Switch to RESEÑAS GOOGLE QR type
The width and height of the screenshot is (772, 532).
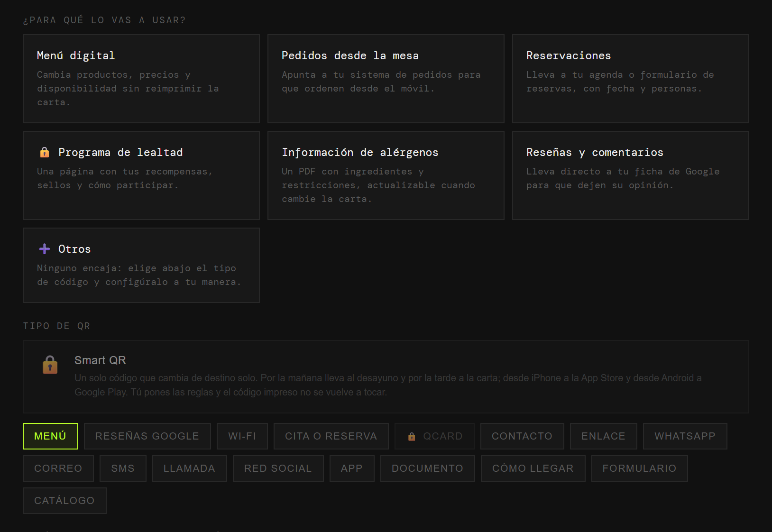[147, 436]
